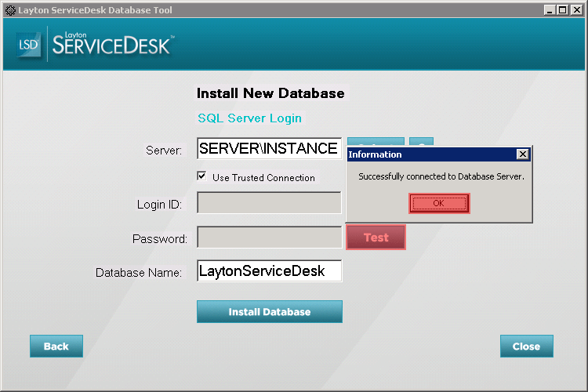Click the Server input field
Screen dimensions: 588x392
coord(269,148)
